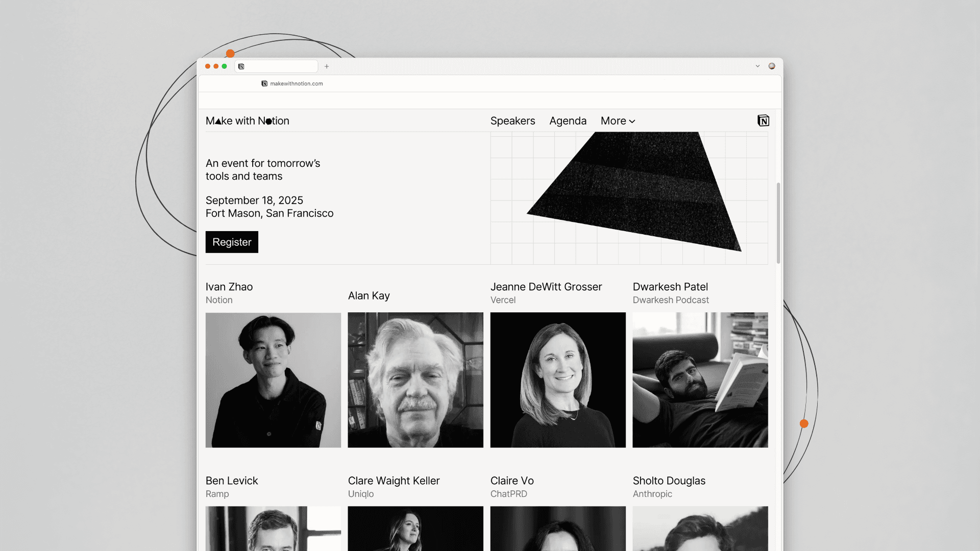The height and width of the screenshot is (551, 980).
Task: Click the Notion favicon in the browser tab
Action: coord(241,66)
